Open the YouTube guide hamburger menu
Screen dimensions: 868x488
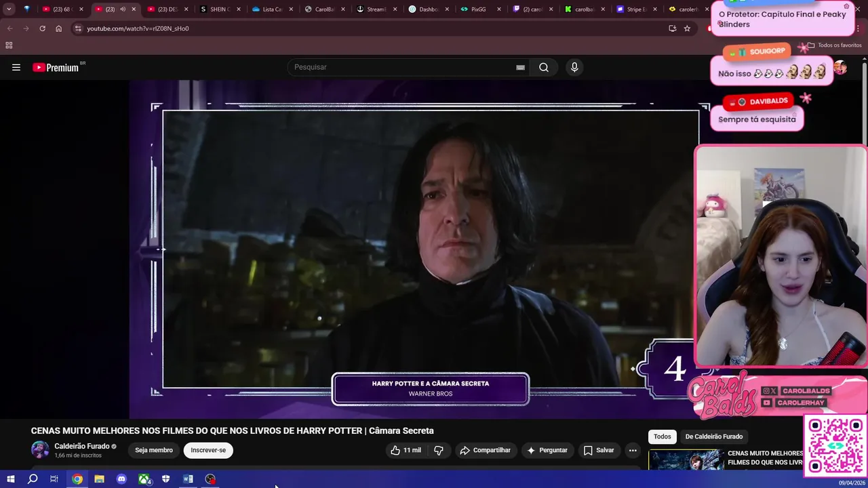pos(16,67)
